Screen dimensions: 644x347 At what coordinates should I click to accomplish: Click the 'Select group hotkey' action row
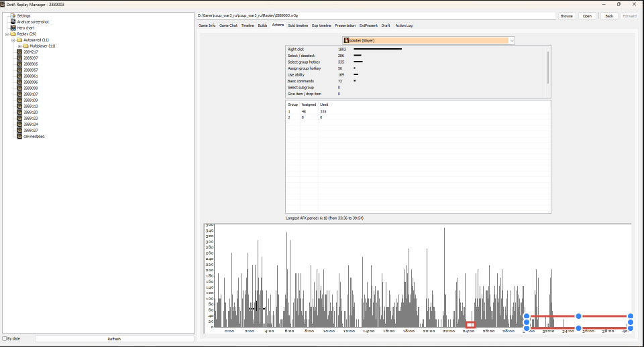(x=416, y=62)
